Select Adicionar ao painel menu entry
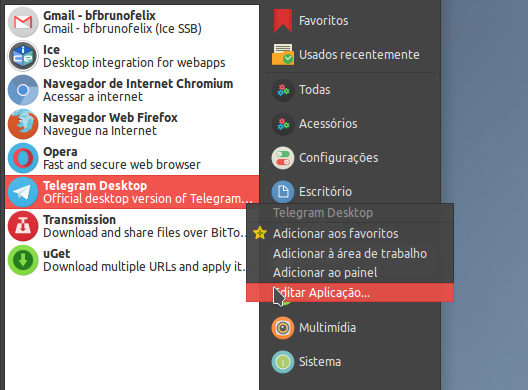The width and height of the screenshot is (528, 390). tap(350, 272)
